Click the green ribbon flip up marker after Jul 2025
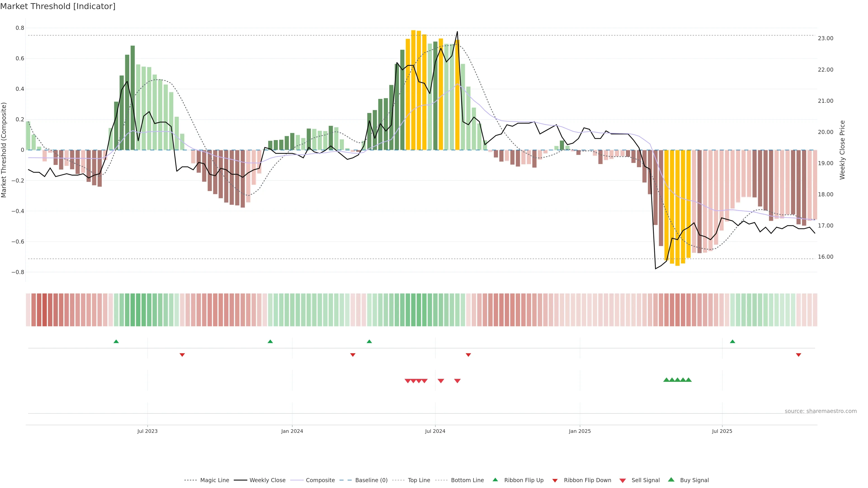 pyautogui.click(x=733, y=342)
